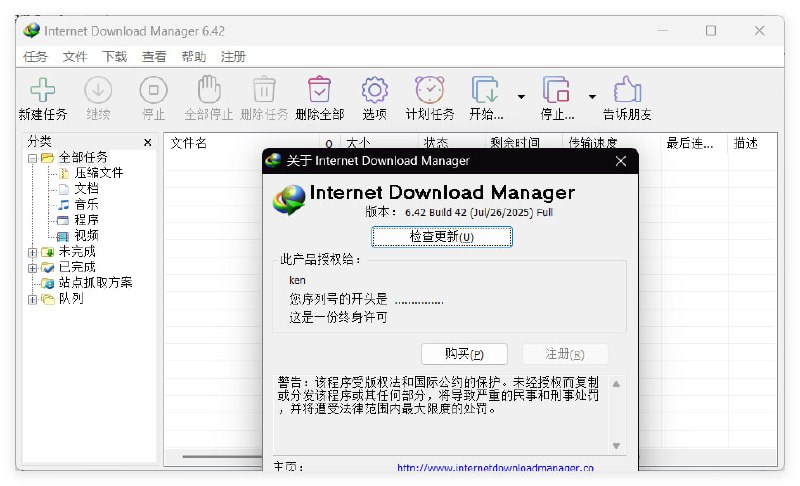Image resolution: width=800 pixels, height=486 pixels.
Task: Open the internetdownloadmanager homepage link
Action: tap(495, 467)
